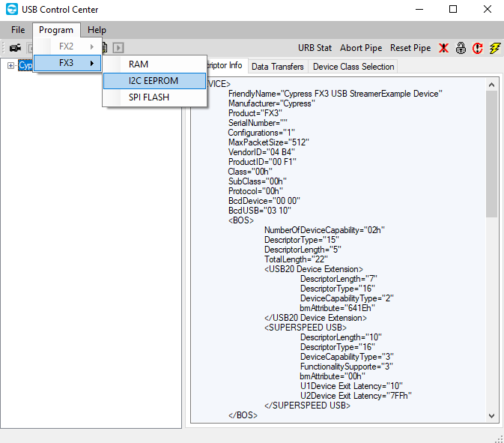
Task: Click the NumberOfDeviceCapability line
Action: [x=324, y=230]
